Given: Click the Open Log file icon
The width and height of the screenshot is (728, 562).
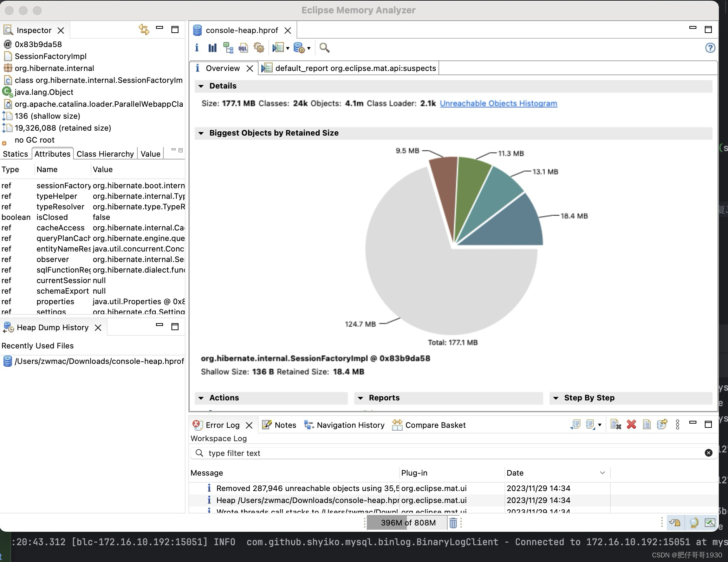Looking at the screenshot, I should click(x=646, y=425).
